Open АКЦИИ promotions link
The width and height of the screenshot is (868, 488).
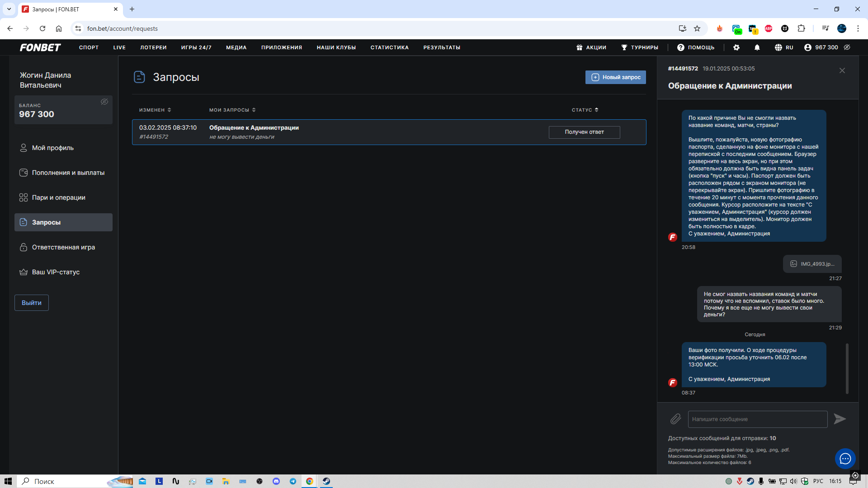591,47
